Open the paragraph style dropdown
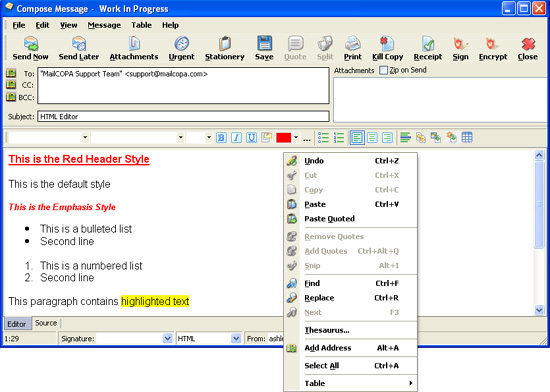Viewport: 550px width, 392px height. pos(85,137)
